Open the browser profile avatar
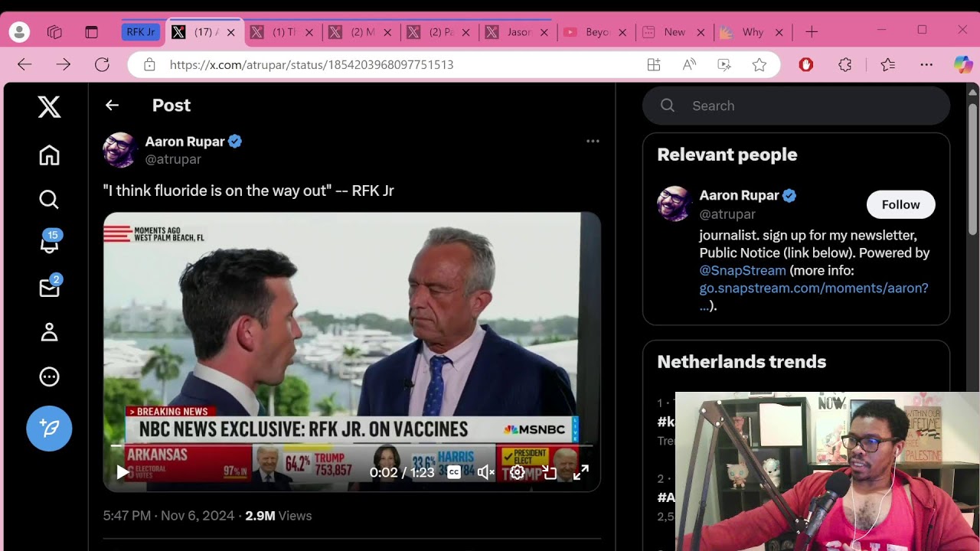This screenshot has height=551, width=980. 19,32
